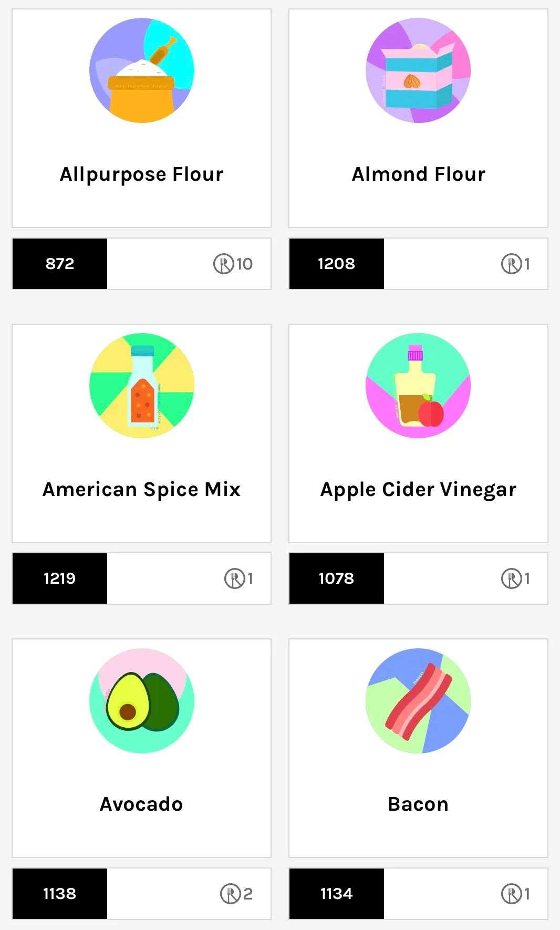The height and width of the screenshot is (930, 560).
Task: Click recipe icon under American Spice Mix
Action: click(x=234, y=578)
